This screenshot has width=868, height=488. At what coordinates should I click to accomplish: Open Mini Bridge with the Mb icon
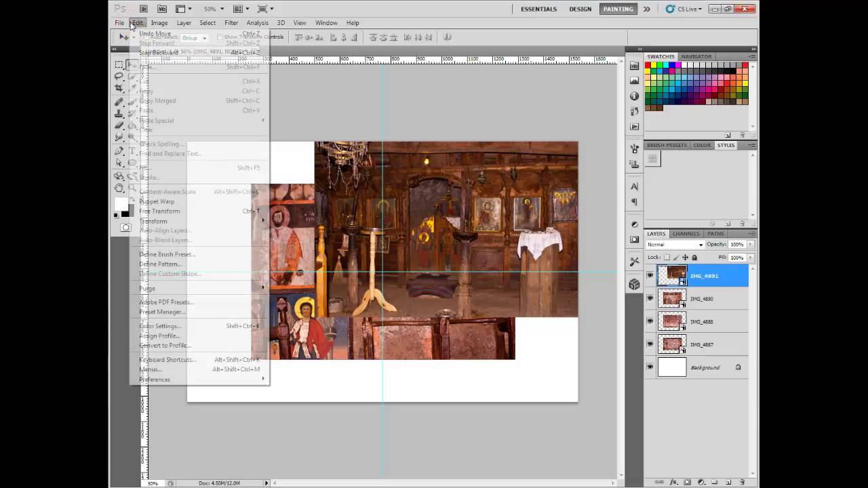coord(162,9)
